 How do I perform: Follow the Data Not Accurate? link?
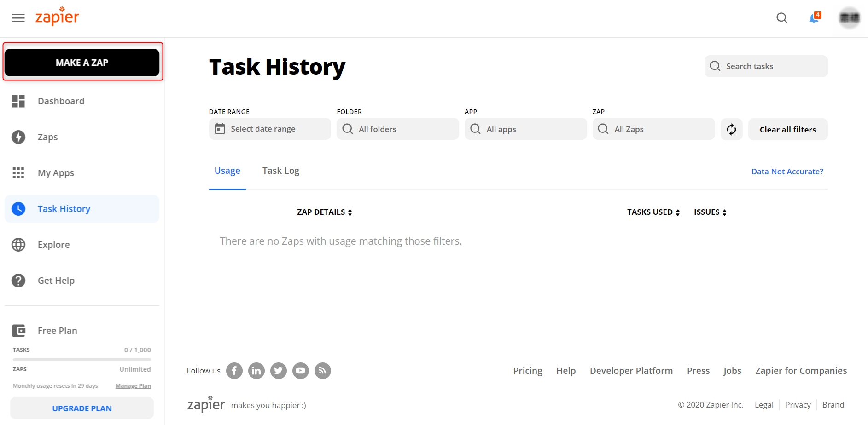(787, 172)
